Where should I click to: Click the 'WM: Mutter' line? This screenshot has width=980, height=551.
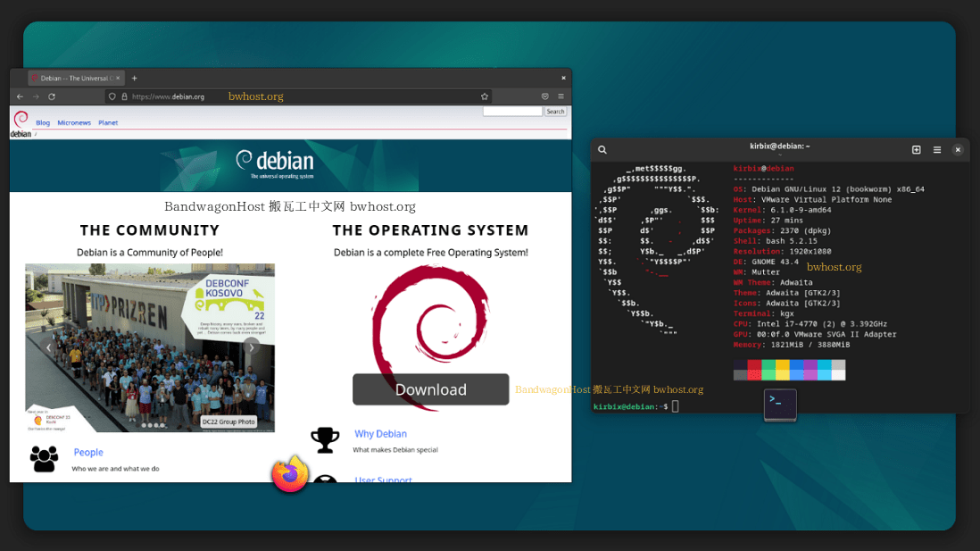pos(757,272)
